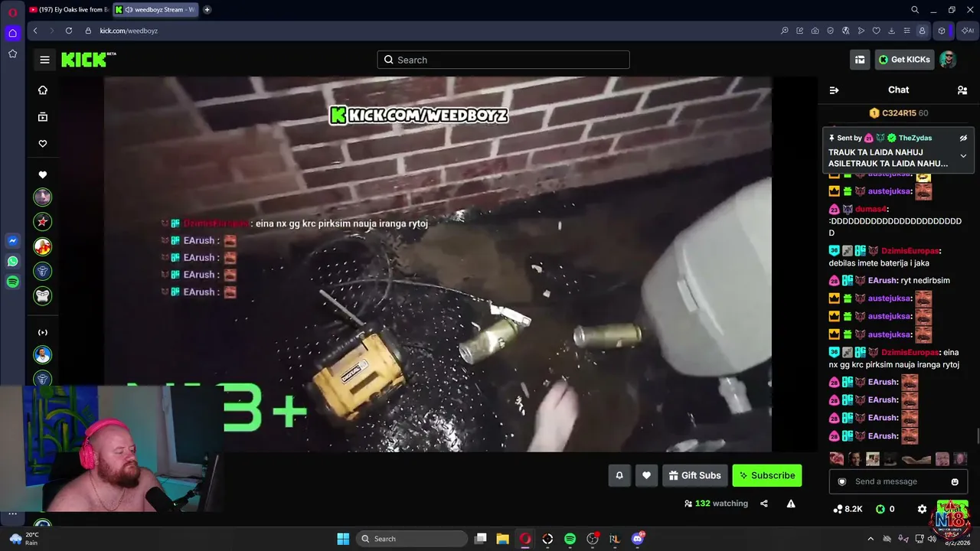Screen dimensions: 980x551
Task: Click the Gift Subs button
Action: click(x=694, y=475)
